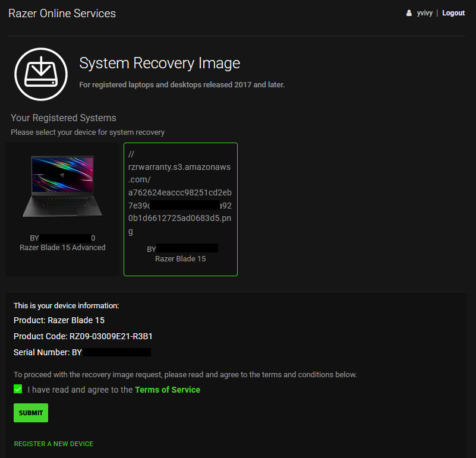This screenshot has height=458, width=476.
Task: Toggle the Terms of Service agreement checkbox
Action: (x=17, y=389)
